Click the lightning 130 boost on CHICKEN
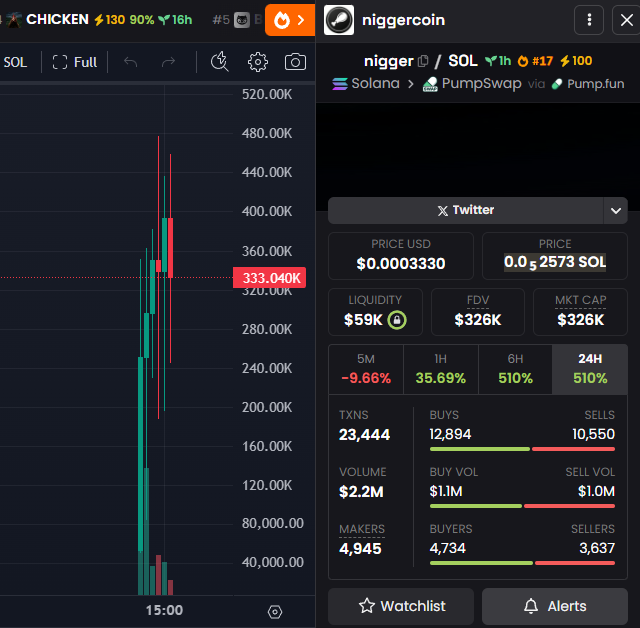 click(109, 20)
